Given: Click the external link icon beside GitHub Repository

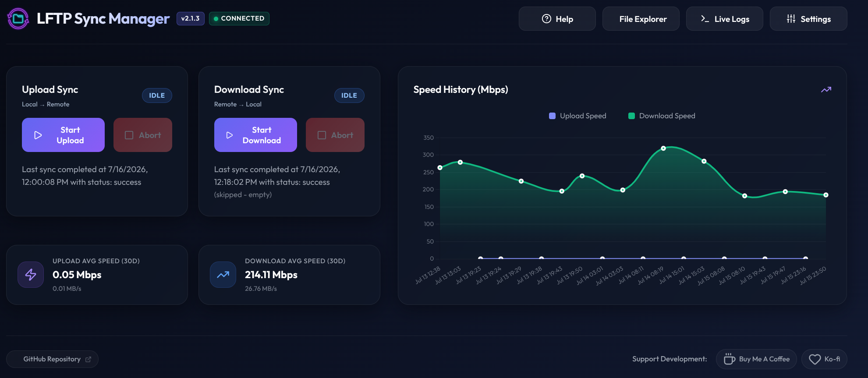Looking at the screenshot, I should [88, 359].
